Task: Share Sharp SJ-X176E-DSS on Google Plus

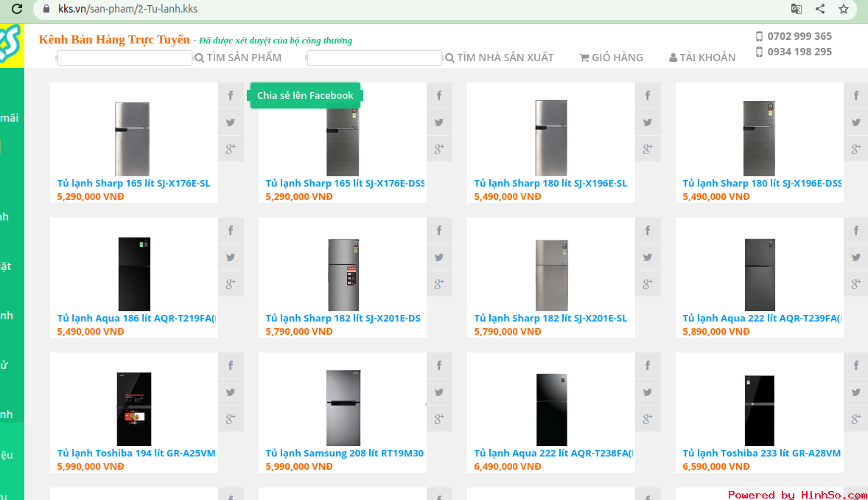Action: pos(440,148)
